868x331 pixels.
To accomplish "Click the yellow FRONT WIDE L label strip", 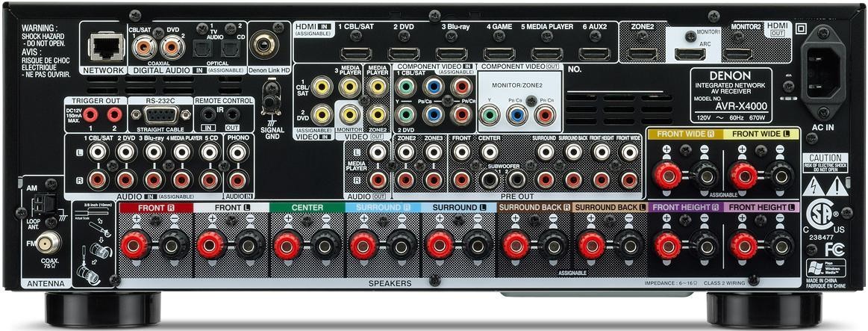I will tap(762, 134).
